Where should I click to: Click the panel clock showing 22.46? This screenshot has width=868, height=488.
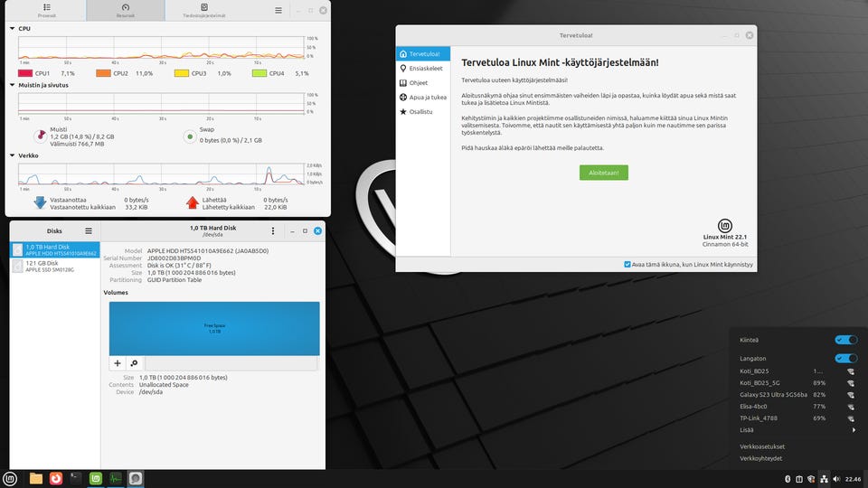[x=853, y=479]
